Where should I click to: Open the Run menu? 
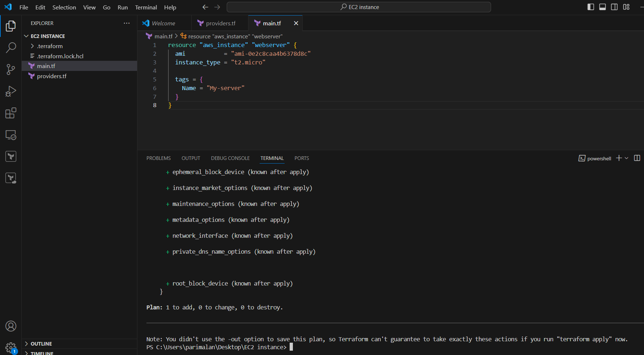coord(123,7)
